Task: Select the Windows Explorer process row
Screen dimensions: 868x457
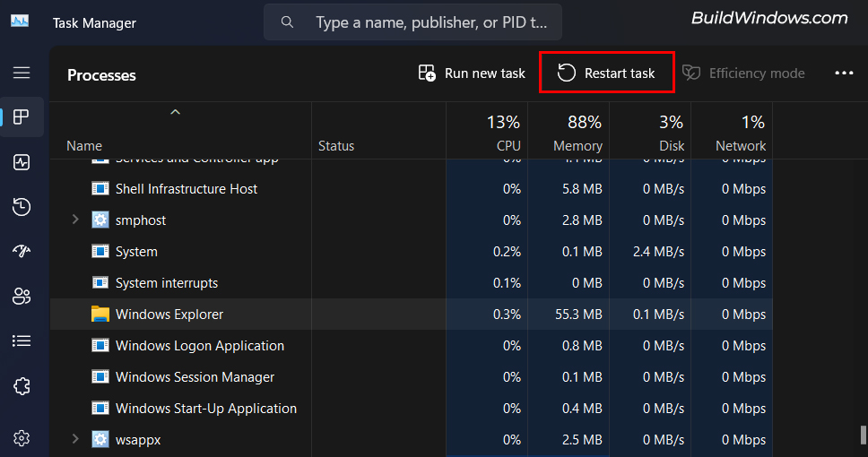Action: coord(412,315)
